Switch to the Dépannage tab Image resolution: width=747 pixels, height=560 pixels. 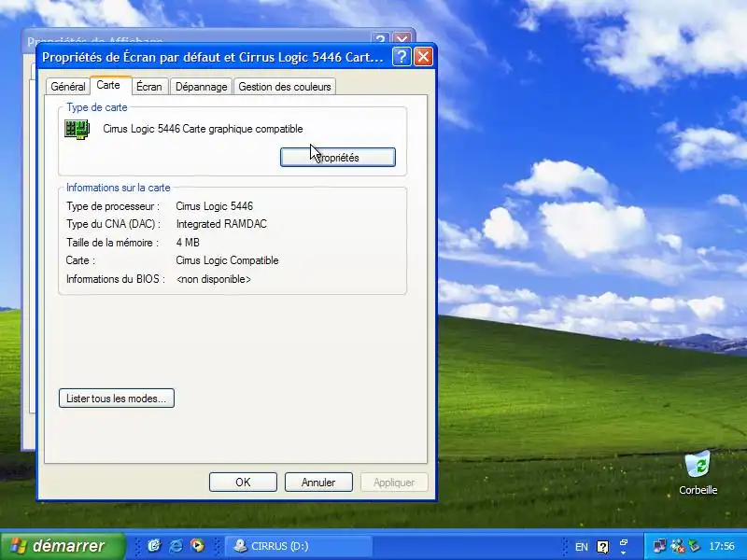pyautogui.click(x=201, y=87)
